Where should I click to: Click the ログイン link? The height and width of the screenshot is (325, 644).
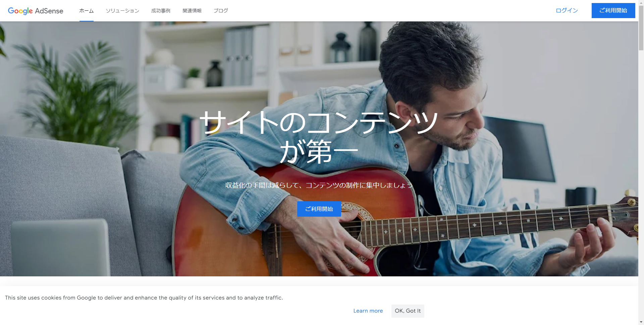pyautogui.click(x=567, y=10)
